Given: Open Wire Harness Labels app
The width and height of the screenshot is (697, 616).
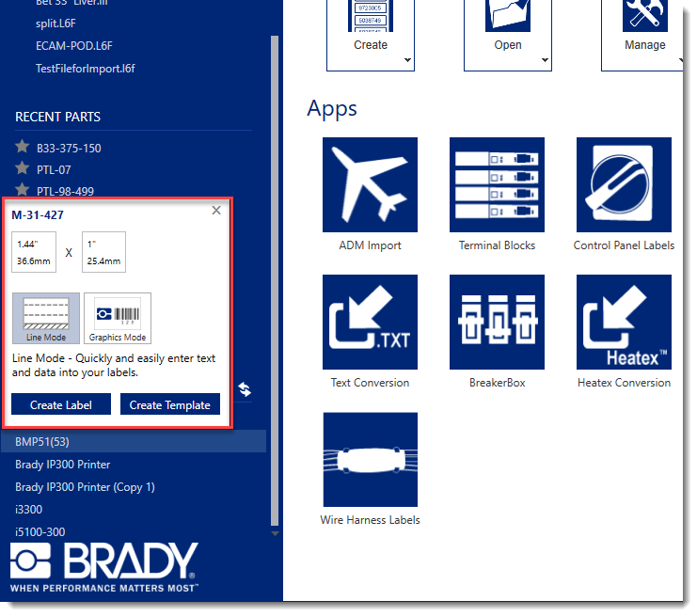Looking at the screenshot, I should (x=370, y=459).
